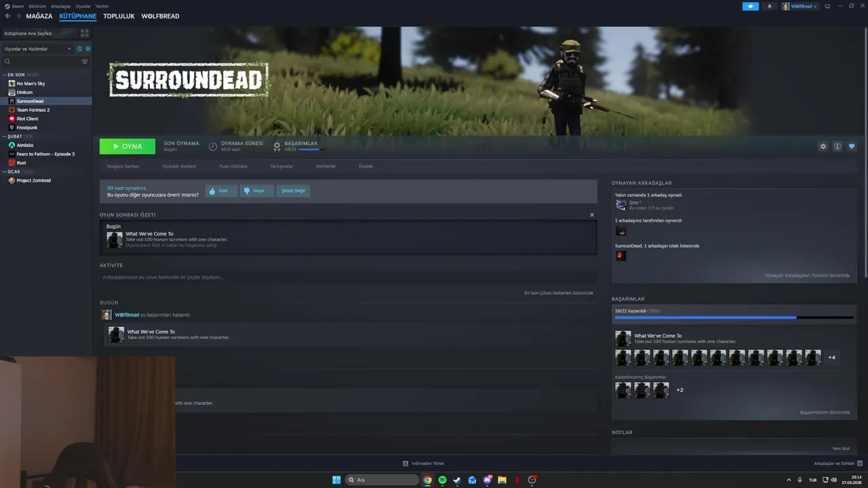Show hidden tray icons chevron
The height and width of the screenshot is (488, 868).
790,480
